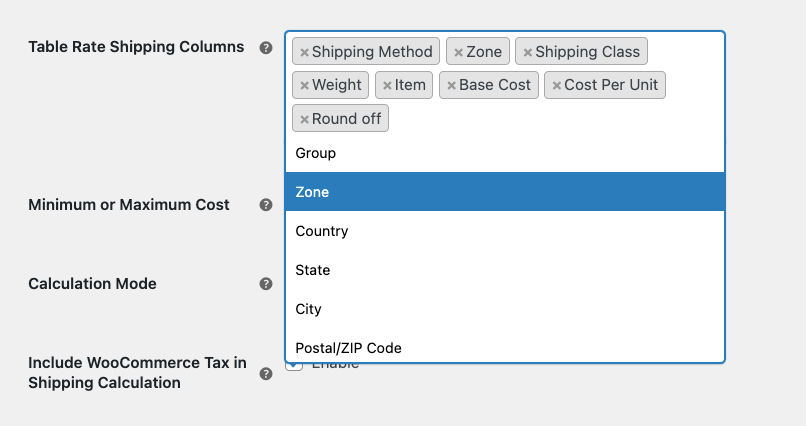Show help for Table Rate Shipping Columns
Image resolution: width=806 pixels, height=426 pixels.
[266, 47]
